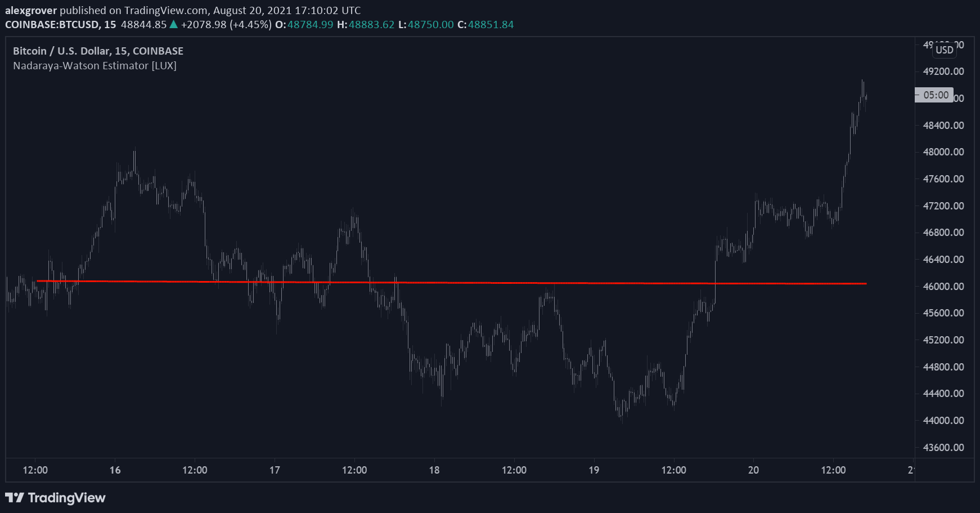Click the USD currency label on price axis
Image resolution: width=980 pixels, height=513 pixels.
pos(945,50)
